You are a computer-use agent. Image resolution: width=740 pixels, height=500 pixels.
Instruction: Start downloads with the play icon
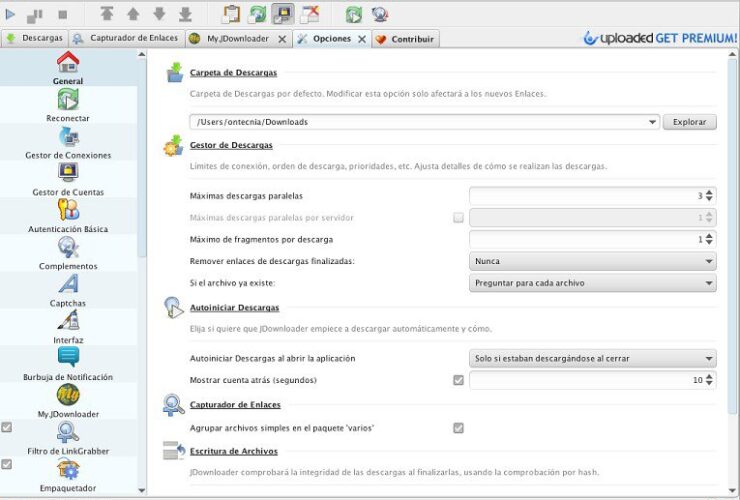point(10,15)
